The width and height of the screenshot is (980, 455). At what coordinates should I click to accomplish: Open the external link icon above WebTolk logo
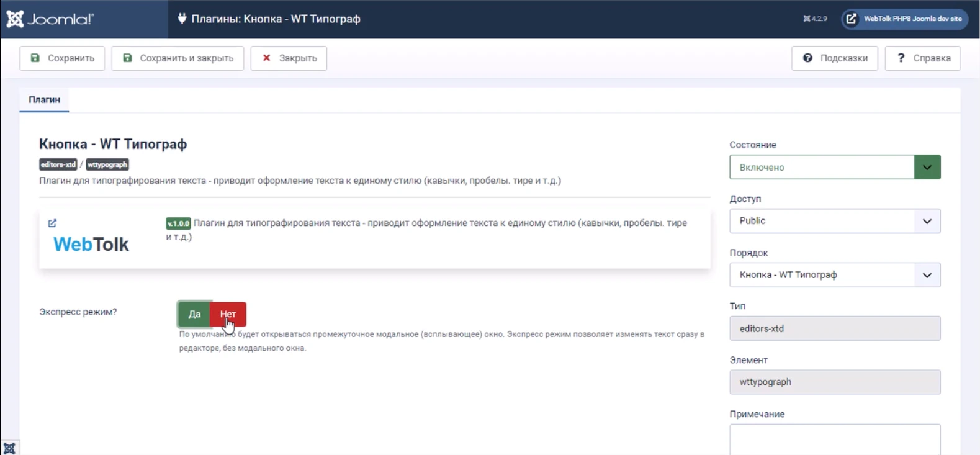click(x=52, y=223)
